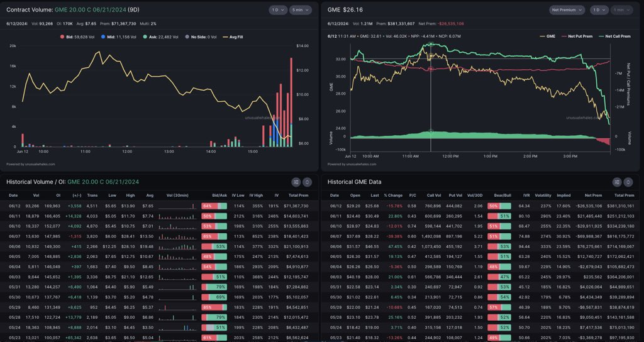Click the Vol (30min) sparkline in the 06/06 row

tap(177, 246)
